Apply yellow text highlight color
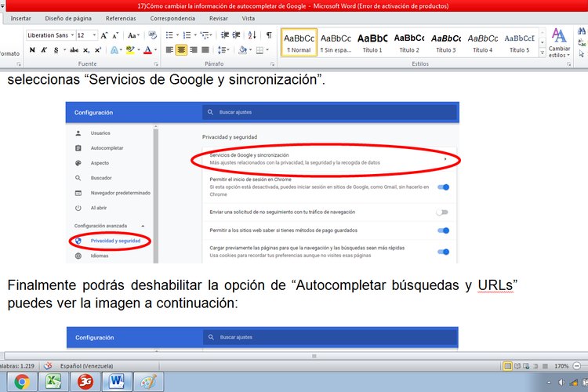 coord(130,50)
